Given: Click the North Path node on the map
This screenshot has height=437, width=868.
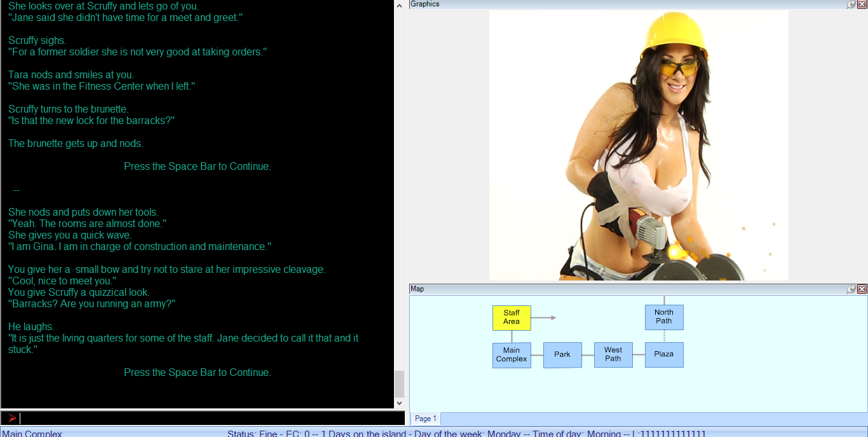Looking at the screenshot, I should pos(664,317).
